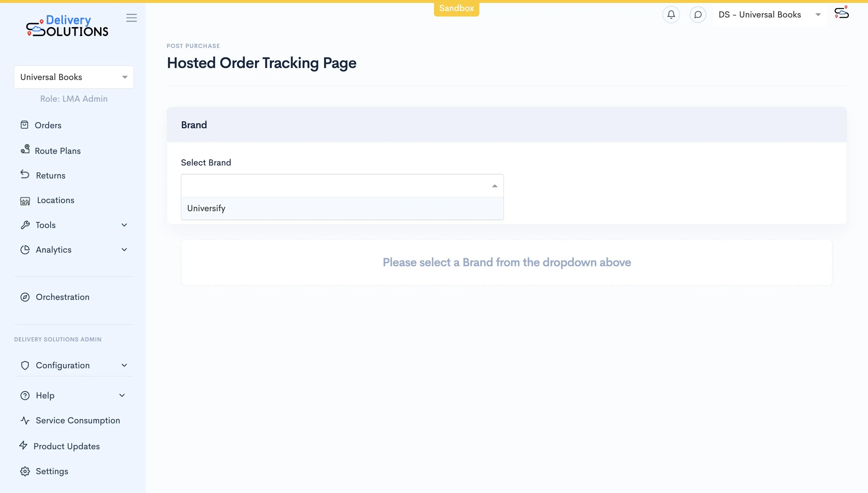Screen dimensions: 868x493
Task: Click the Configuration menu label
Action: pos(63,365)
